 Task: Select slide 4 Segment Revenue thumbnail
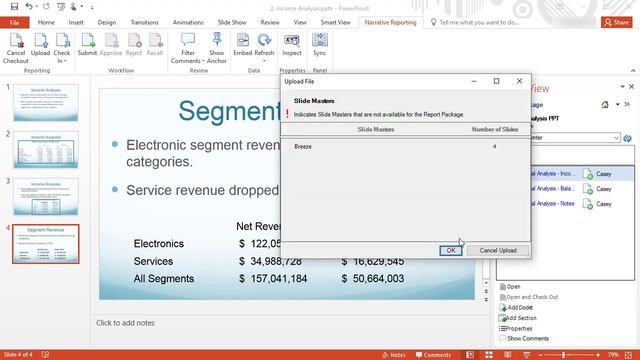46,244
